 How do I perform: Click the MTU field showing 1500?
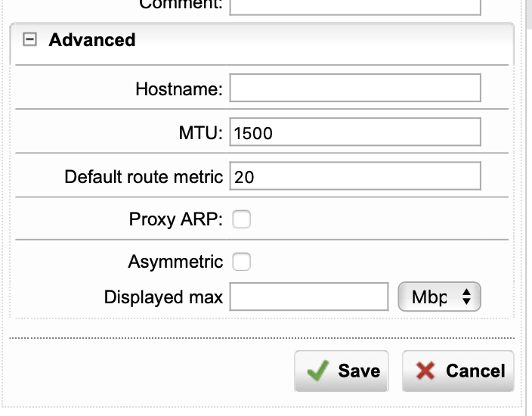pos(355,132)
